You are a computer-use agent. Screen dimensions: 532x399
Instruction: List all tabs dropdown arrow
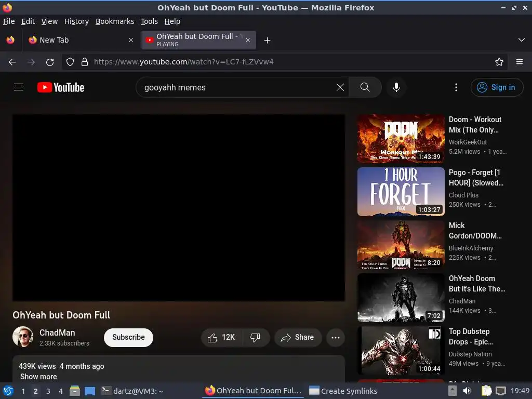[522, 40]
